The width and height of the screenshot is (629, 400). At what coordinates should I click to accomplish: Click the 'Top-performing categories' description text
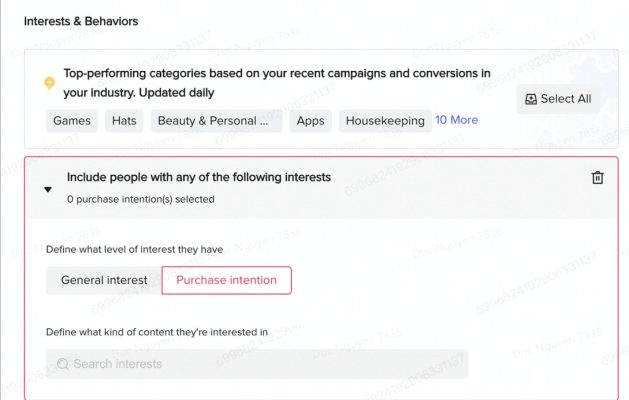[277, 83]
